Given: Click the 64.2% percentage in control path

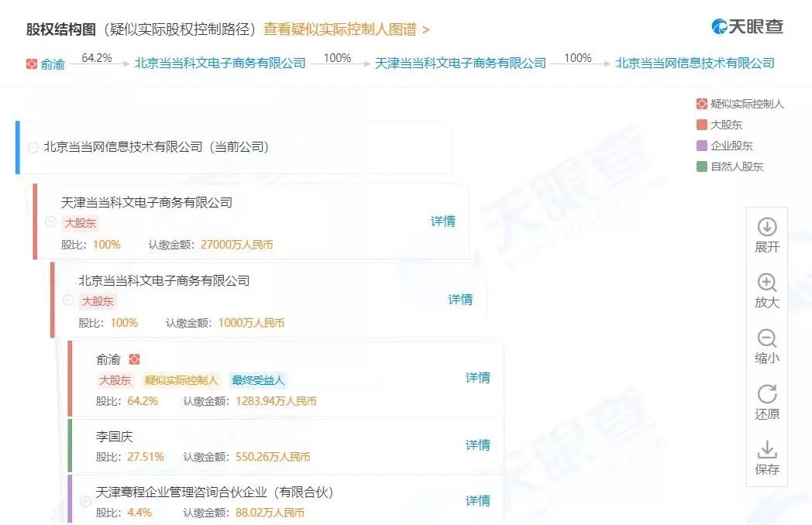Looking at the screenshot, I should tap(97, 58).
